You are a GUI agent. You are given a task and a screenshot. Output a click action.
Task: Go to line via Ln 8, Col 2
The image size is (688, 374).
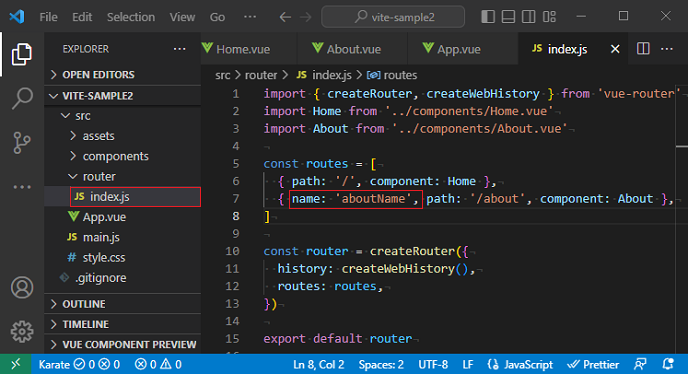click(x=319, y=365)
